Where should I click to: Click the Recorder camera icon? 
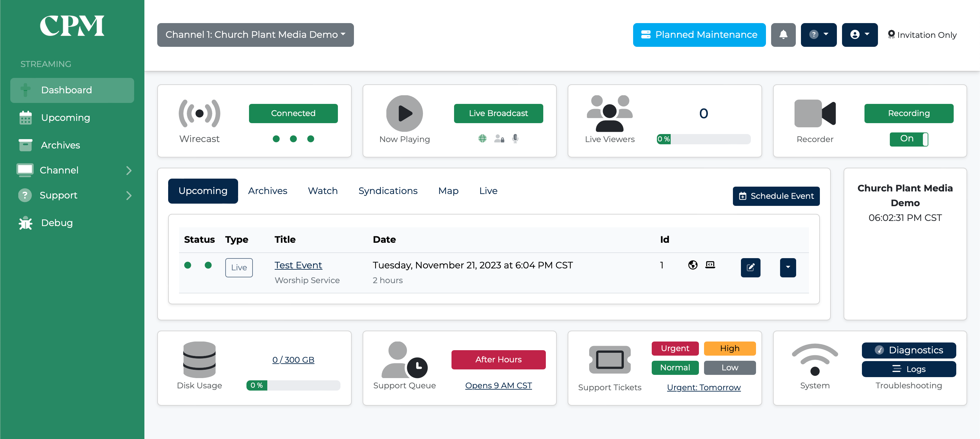coord(814,113)
